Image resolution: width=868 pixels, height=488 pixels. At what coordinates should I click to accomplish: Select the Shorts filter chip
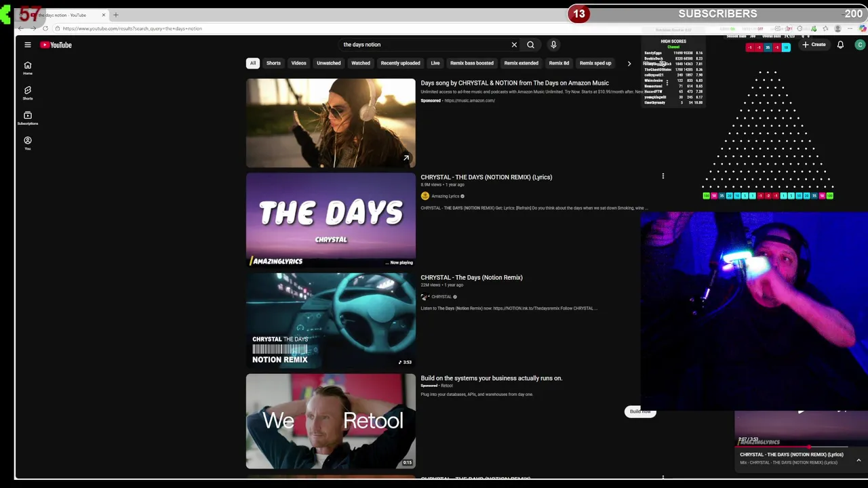pos(273,63)
